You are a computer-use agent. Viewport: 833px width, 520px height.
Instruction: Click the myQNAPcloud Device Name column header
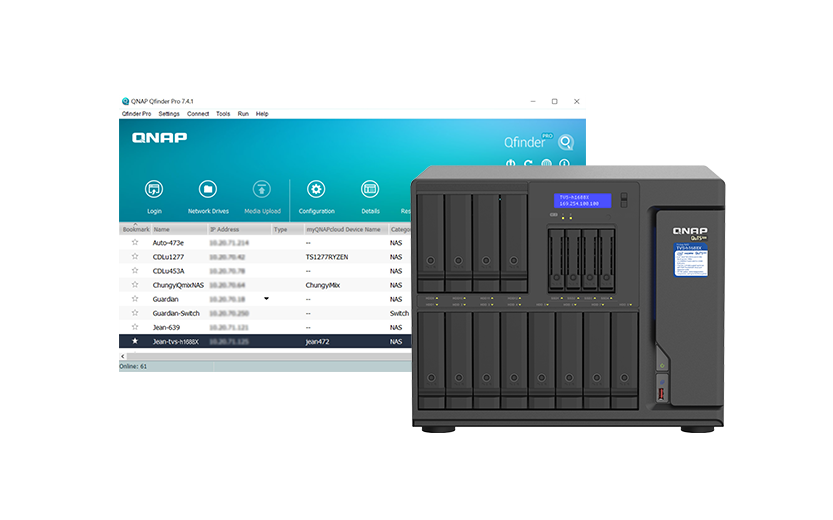click(343, 229)
